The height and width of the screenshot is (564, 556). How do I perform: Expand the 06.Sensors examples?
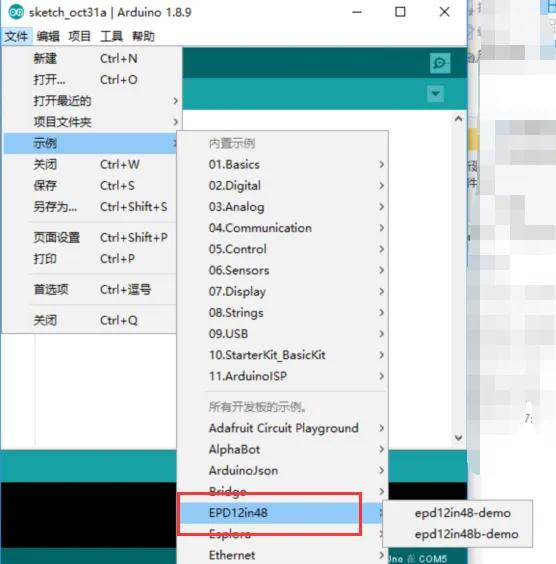point(283,270)
